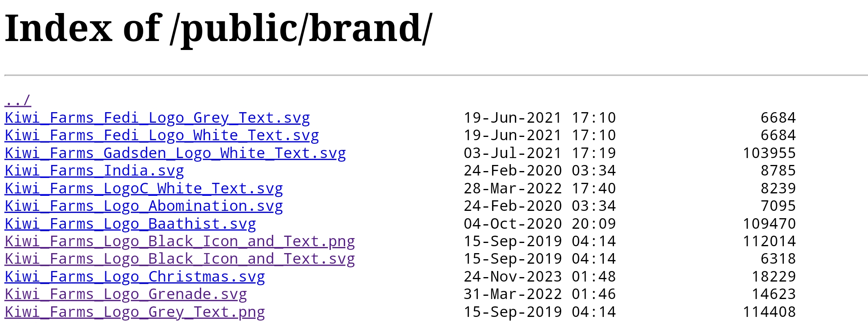Click the 28-Mar-2022 17:40 timestamp
The image size is (868, 323).
click(540, 189)
